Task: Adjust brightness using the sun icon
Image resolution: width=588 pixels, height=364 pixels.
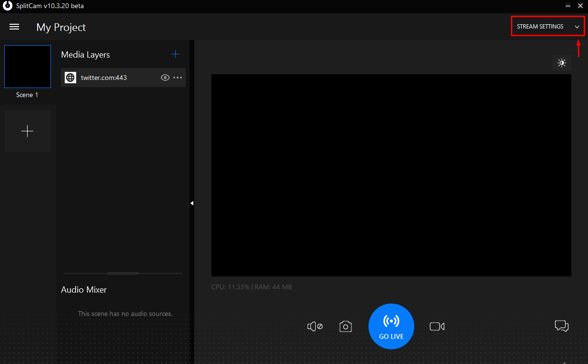Action: pos(562,63)
